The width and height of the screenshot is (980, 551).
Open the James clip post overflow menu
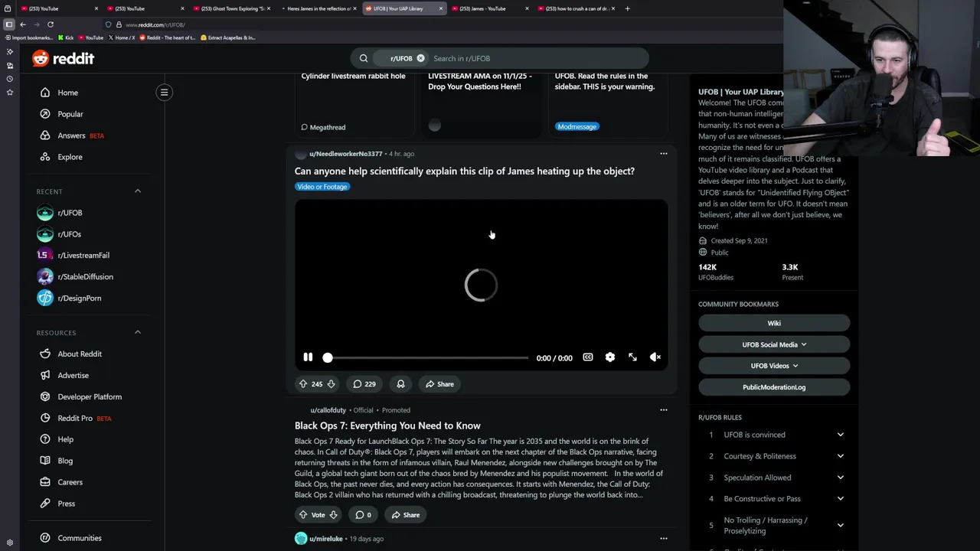664,154
